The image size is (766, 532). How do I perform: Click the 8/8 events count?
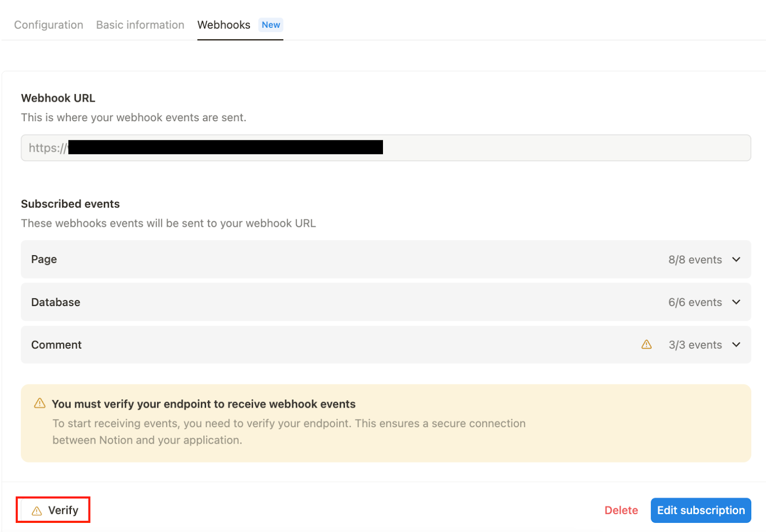coord(695,260)
